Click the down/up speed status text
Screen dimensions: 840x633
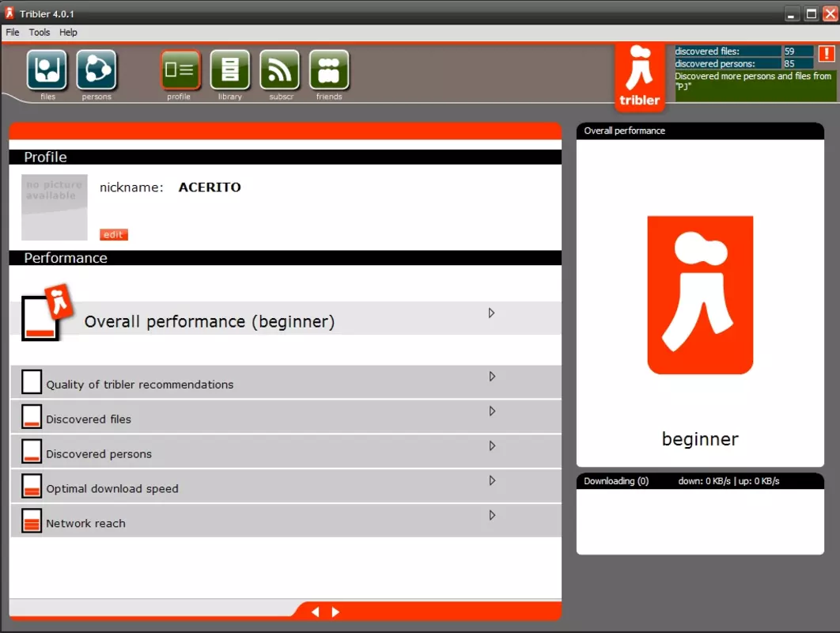728,481
